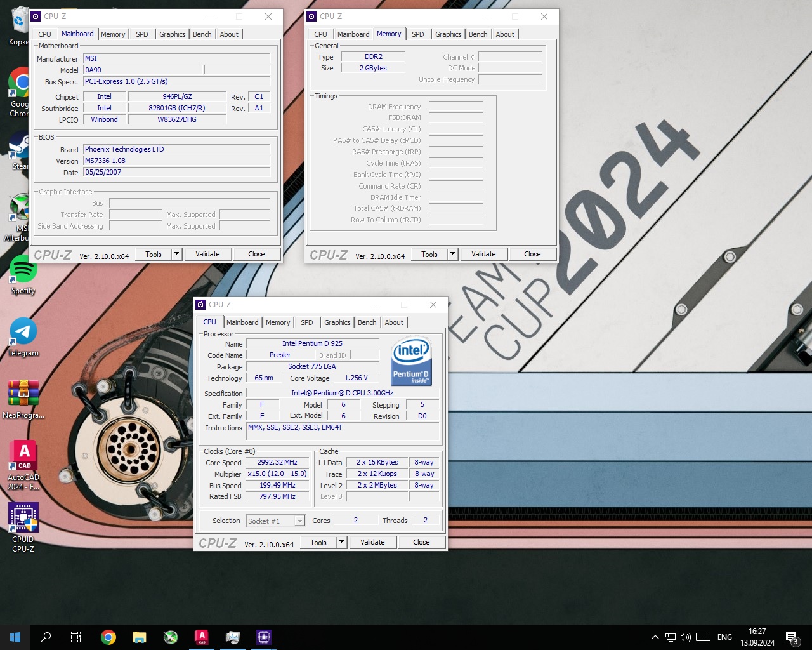Select the Intel Pentium D 925 name field

tap(312, 343)
